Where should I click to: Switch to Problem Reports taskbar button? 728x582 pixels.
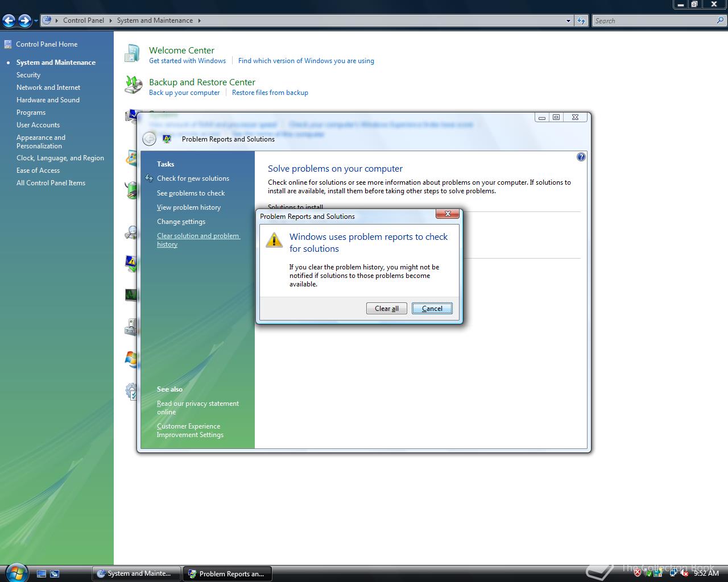227,573
